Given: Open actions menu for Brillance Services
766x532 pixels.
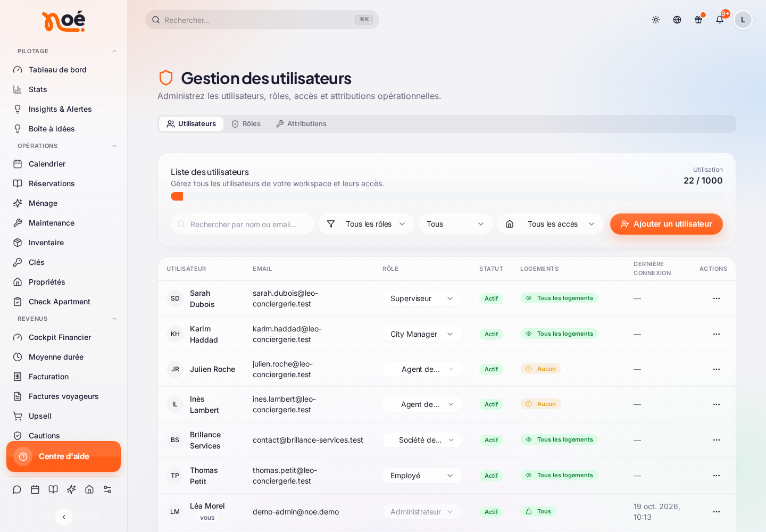Looking at the screenshot, I should [x=717, y=440].
